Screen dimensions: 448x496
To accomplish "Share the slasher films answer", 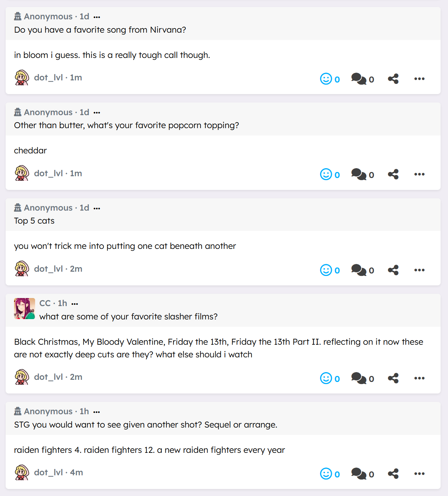I will pyautogui.click(x=393, y=378).
